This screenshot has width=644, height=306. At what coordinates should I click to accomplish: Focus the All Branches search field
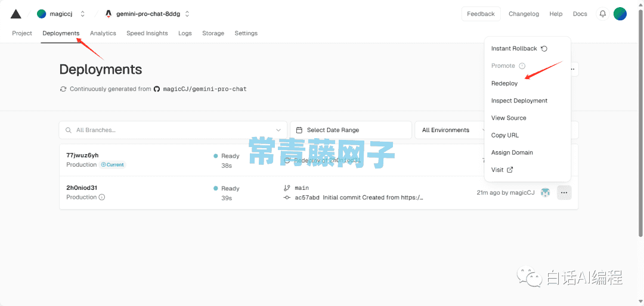(173, 130)
